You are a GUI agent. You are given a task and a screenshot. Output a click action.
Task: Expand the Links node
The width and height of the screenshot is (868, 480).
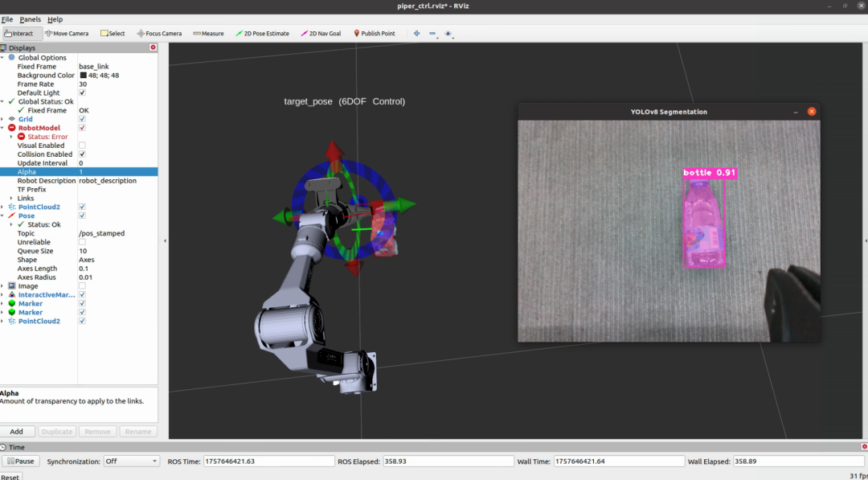pos(11,199)
